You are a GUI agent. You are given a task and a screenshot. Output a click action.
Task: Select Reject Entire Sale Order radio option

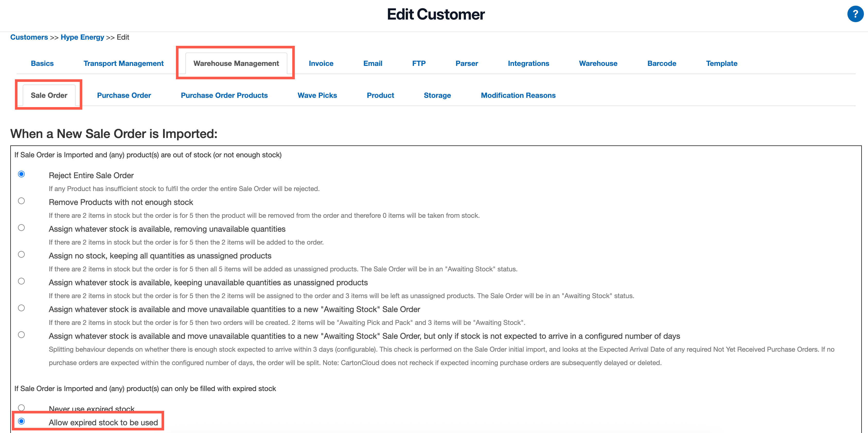(x=21, y=174)
